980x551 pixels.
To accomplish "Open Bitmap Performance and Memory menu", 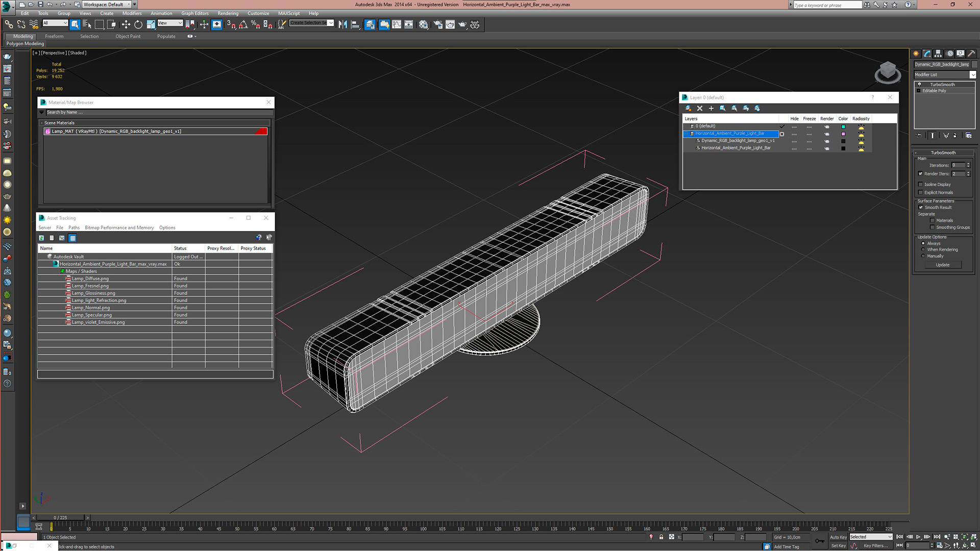I will click(119, 228).
